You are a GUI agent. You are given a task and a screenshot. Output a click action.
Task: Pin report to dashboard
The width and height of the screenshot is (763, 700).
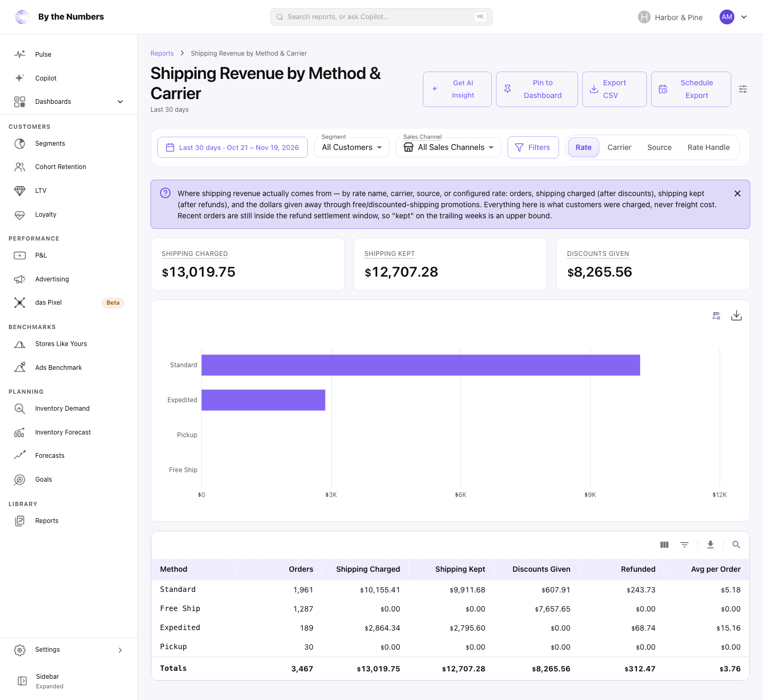[537, 89]
